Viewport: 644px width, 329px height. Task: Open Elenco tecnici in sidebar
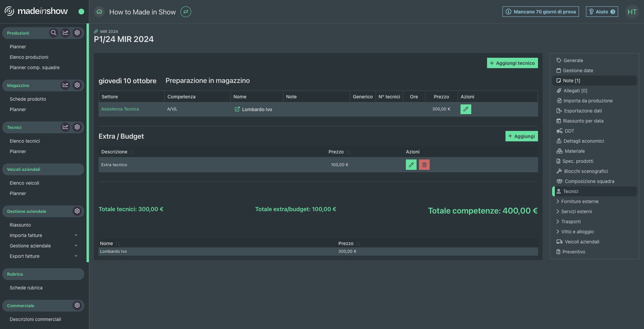(25, 141)
